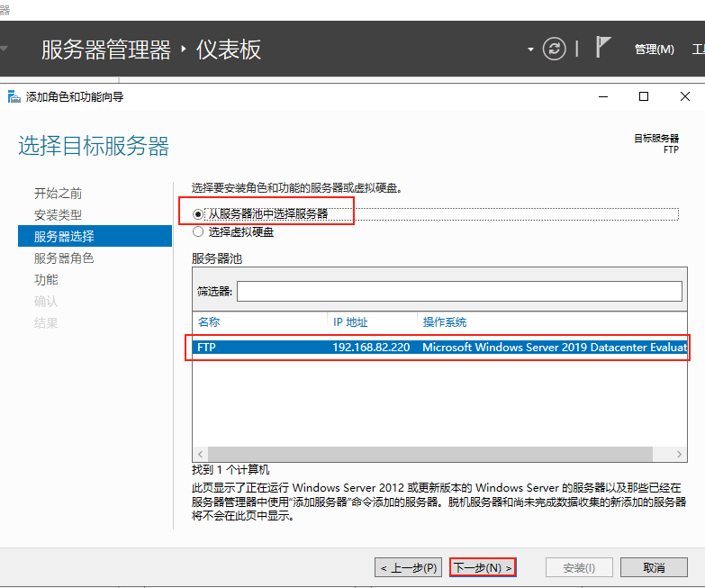Click the horizontal scrollbar left arrow
Screen dimensions: 705x588
point(200,454)
